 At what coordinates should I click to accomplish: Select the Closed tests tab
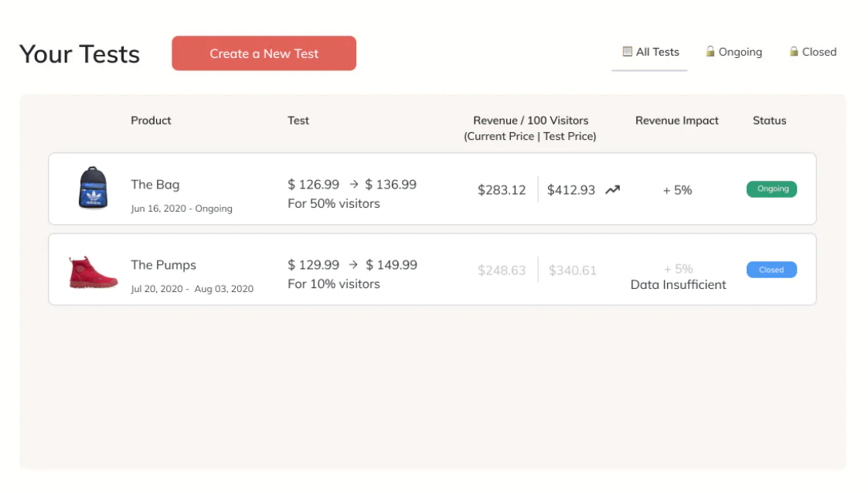coord(812,52)
